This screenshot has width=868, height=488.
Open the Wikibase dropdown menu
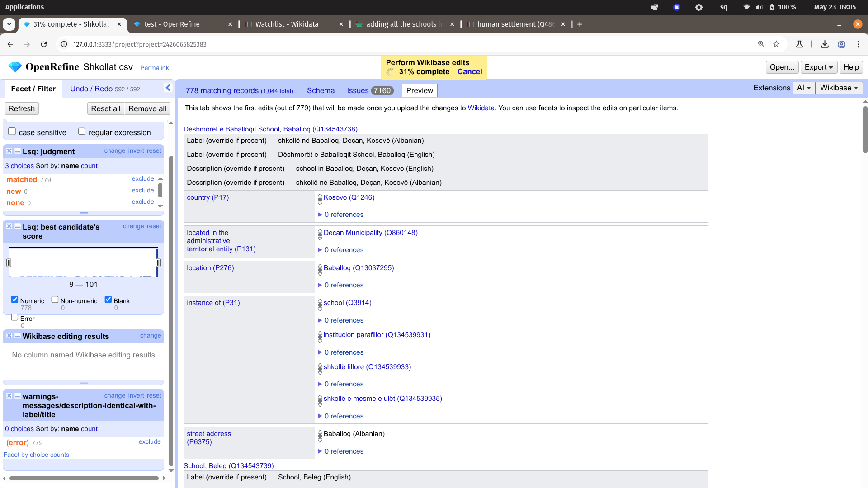click(x=839, y=88)
